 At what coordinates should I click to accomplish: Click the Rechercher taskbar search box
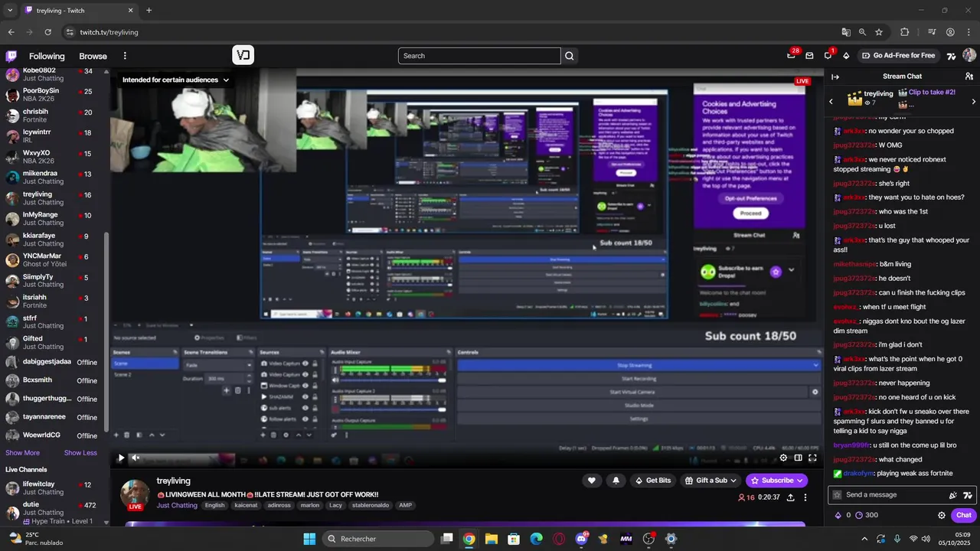pyautogui.click(x=378, y=539)
